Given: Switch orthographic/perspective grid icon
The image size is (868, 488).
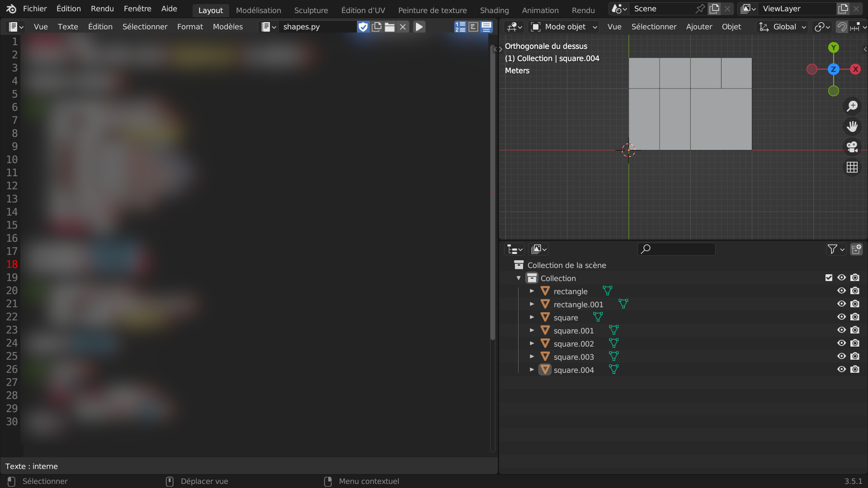Looking at the screenshot, I should click(x=852, y=167).
